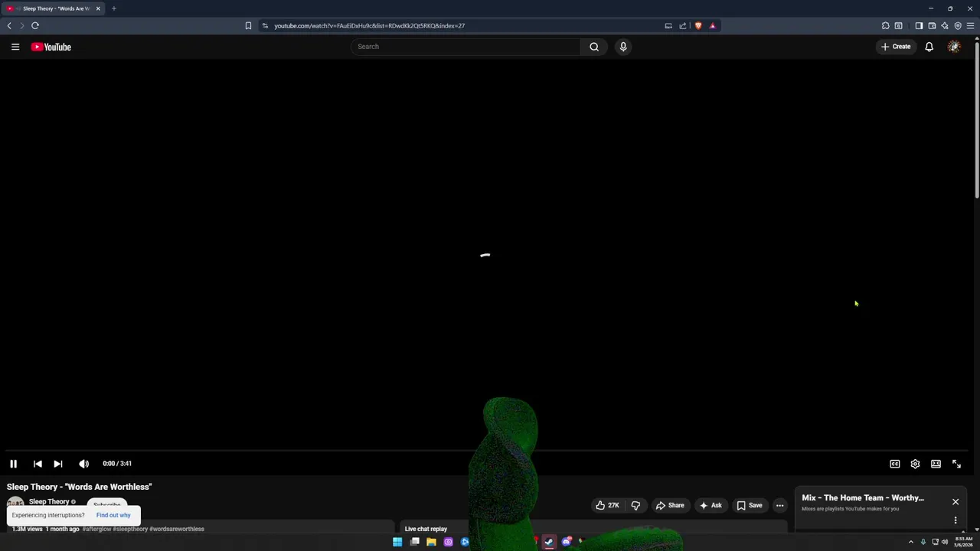
Task: Open the video player settings gear
Action: 915,464
